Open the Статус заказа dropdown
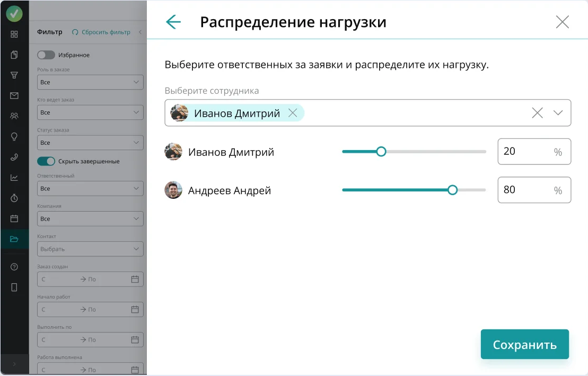Image resolution: width=588 pixels, height=376 pixels. tap(90, 143)
